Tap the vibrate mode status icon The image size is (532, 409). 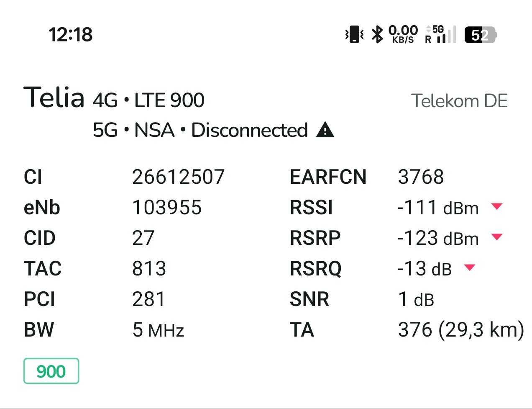[354, 34]
